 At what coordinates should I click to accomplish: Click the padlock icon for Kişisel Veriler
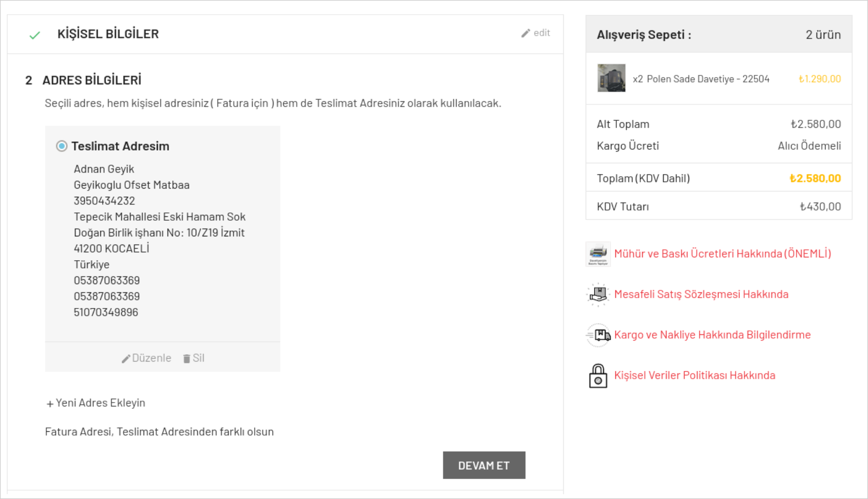598,376
